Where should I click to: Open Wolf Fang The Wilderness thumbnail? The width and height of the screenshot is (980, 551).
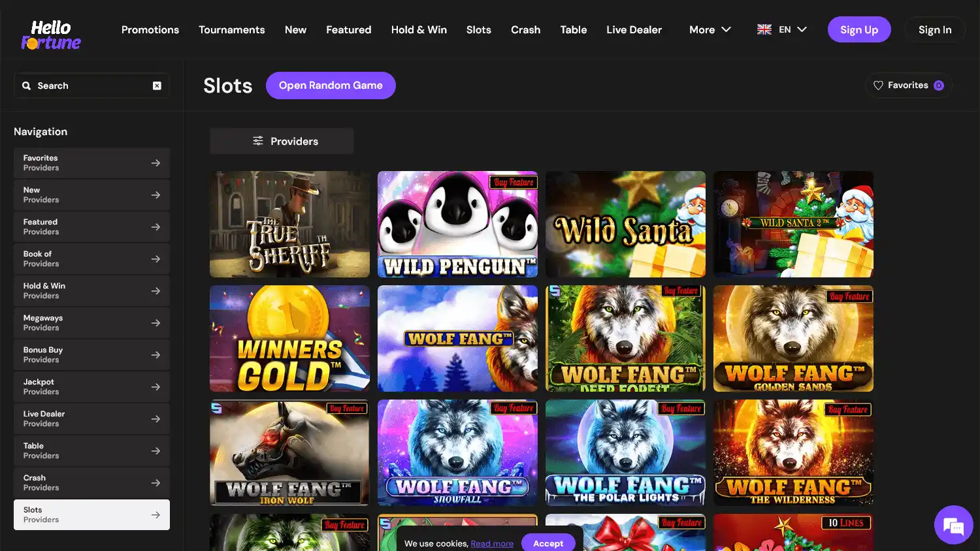point(793,453)
